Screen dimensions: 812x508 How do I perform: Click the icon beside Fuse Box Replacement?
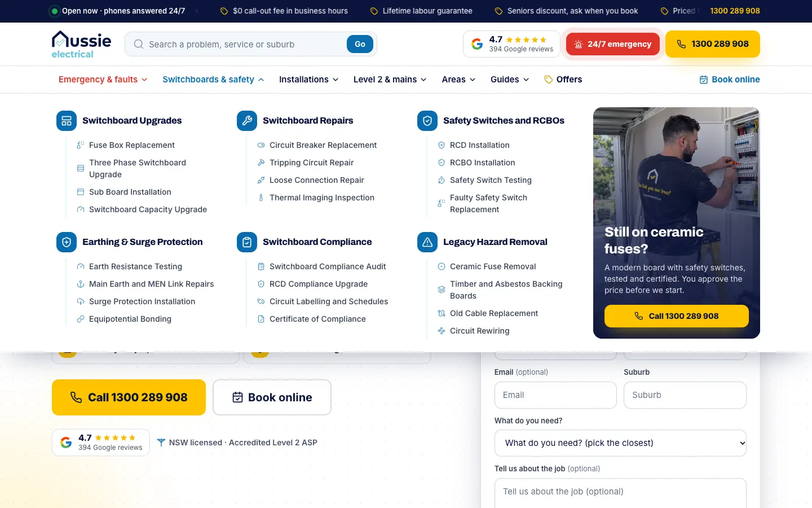pyautogui.click(x=81, y=145)
